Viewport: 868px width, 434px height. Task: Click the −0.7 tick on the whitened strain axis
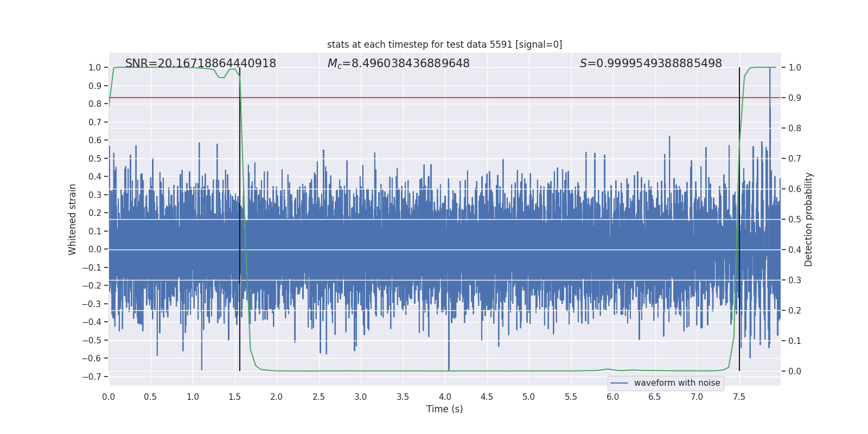point(92,376)
